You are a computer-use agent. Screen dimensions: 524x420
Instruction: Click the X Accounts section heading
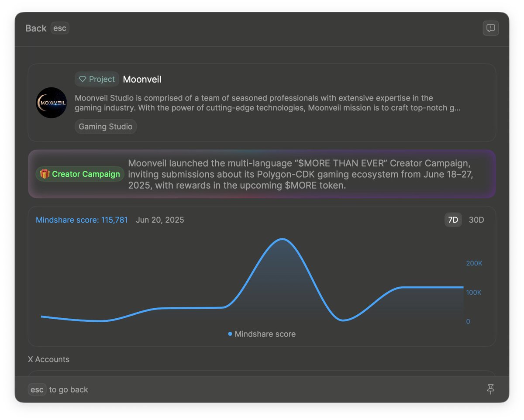pos(48,359)
